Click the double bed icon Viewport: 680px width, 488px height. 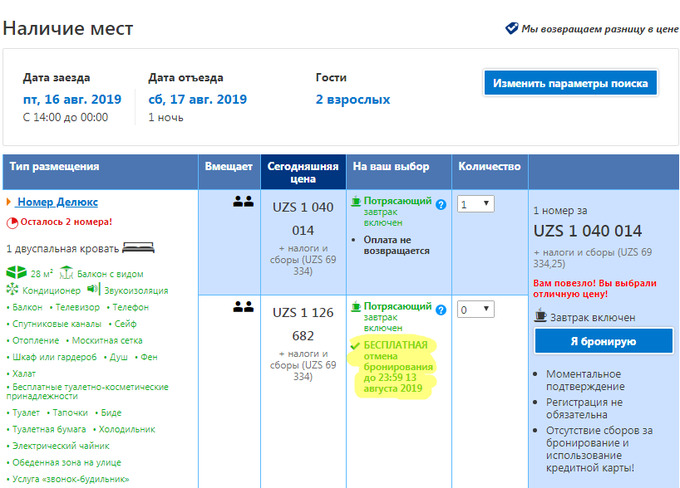[137, 247]
